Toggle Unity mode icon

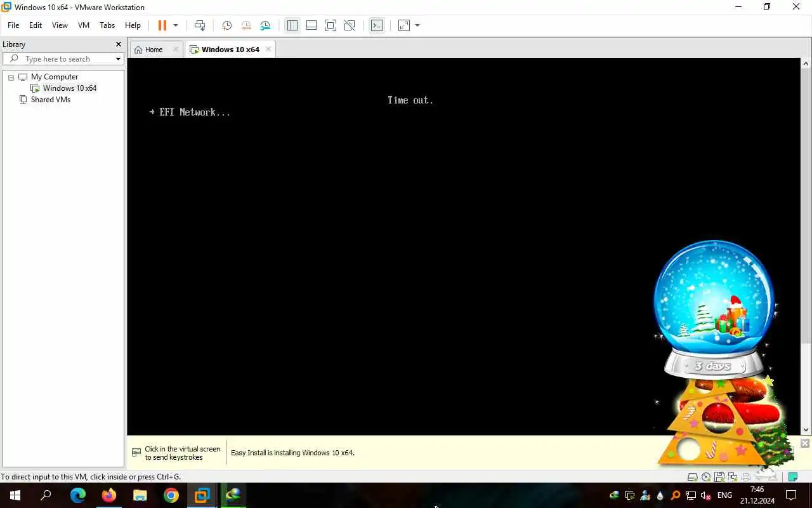coord(350,25)
